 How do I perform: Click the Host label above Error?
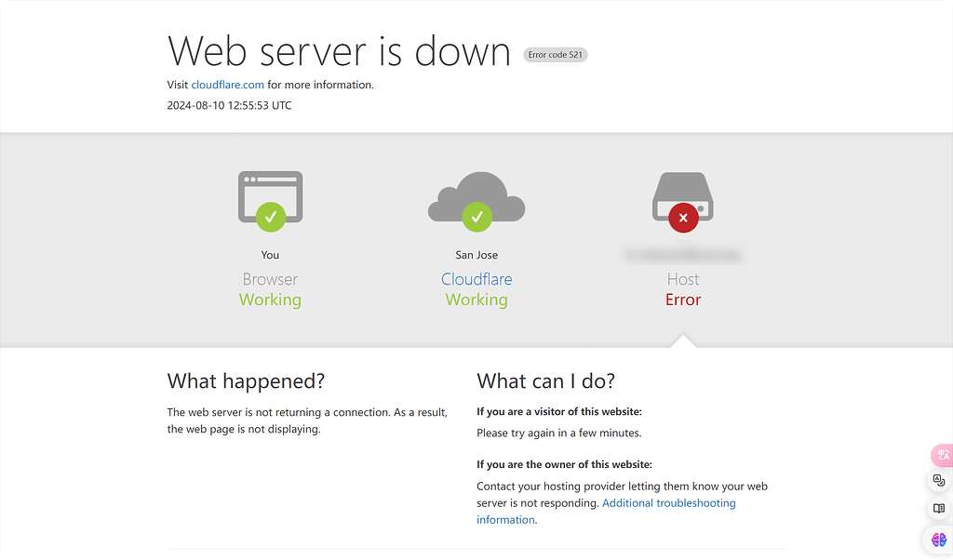tap(683, 279)
